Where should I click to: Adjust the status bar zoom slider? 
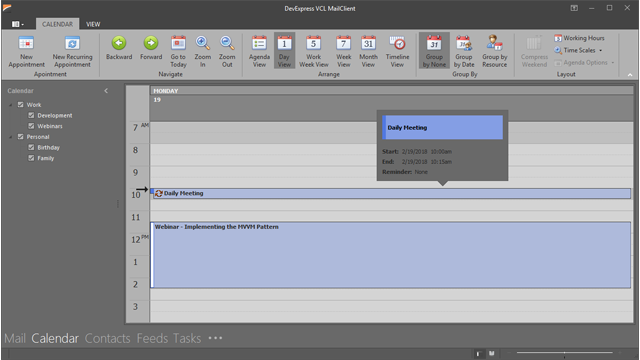(564, 352)
